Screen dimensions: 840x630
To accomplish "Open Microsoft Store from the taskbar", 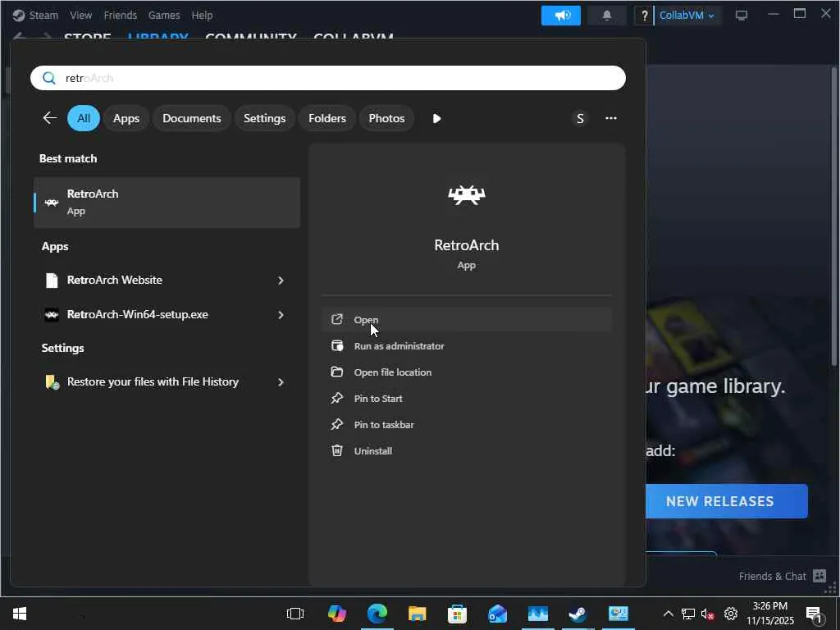I will click(x=458, y=614).
